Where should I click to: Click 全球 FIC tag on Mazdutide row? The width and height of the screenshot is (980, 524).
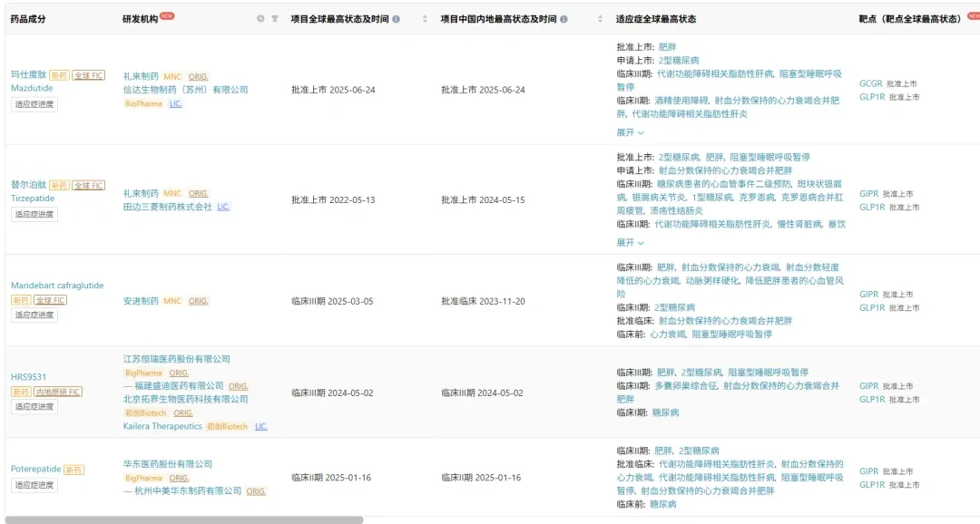89,75
